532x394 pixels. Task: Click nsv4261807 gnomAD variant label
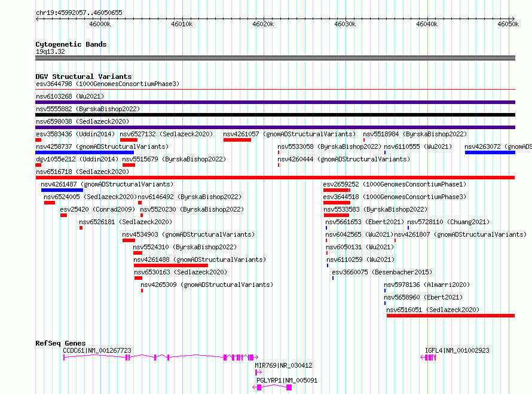coord(460,234)
